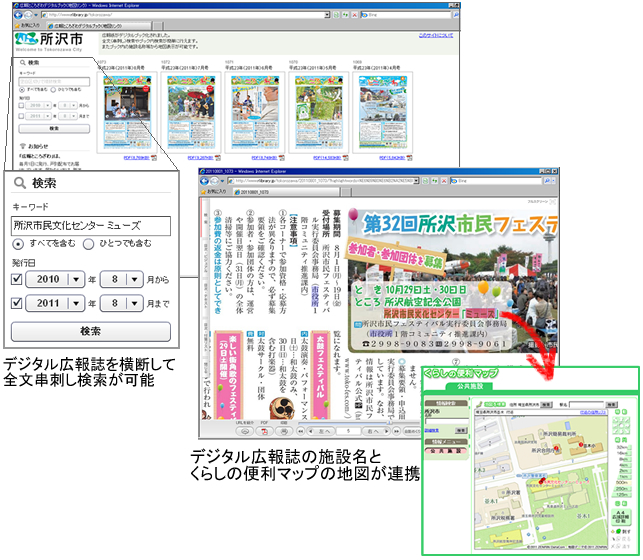Image resolution: width=643 pixels, height=560 pixels.
Task: Click the magnifying glass search icon in enlarged panel
Action: coord(18,183)
